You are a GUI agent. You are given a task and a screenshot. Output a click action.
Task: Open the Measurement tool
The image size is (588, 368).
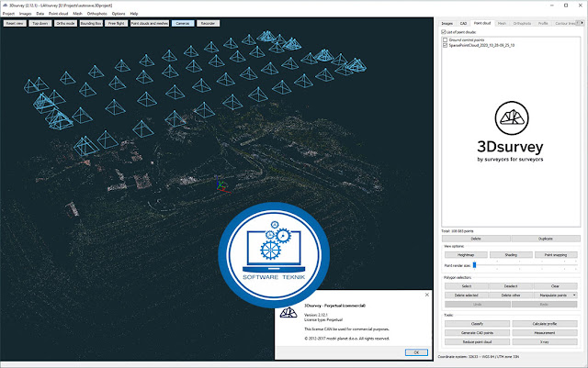tap(545, 333)
